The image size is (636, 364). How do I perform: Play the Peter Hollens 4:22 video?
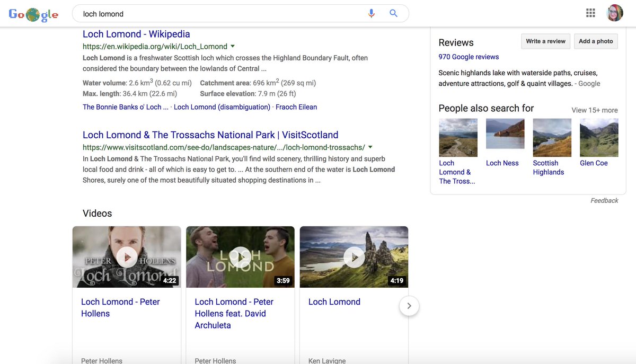pos(127,257)
